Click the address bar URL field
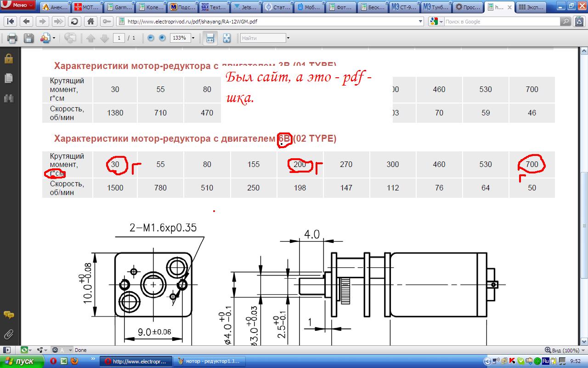 tap(270, 22)
